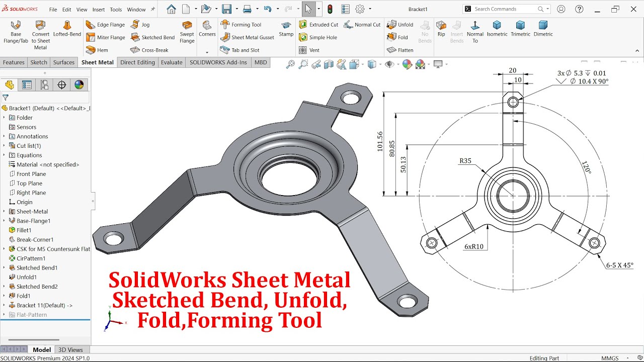
Task: Launch the Forming Tool command
Action: pos(240,25)
